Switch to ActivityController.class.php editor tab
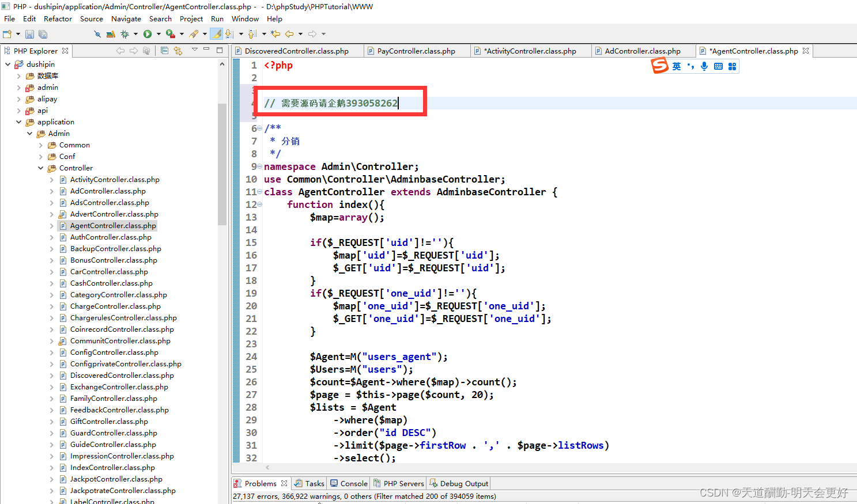The width and height of the screenshot is (857, 504). [x=530, y=51]
